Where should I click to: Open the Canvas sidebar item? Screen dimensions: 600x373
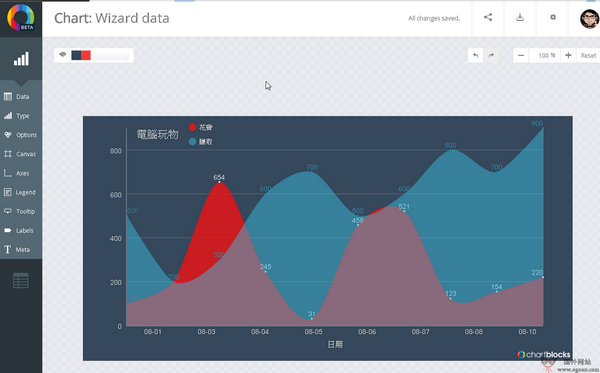[21, 154]
